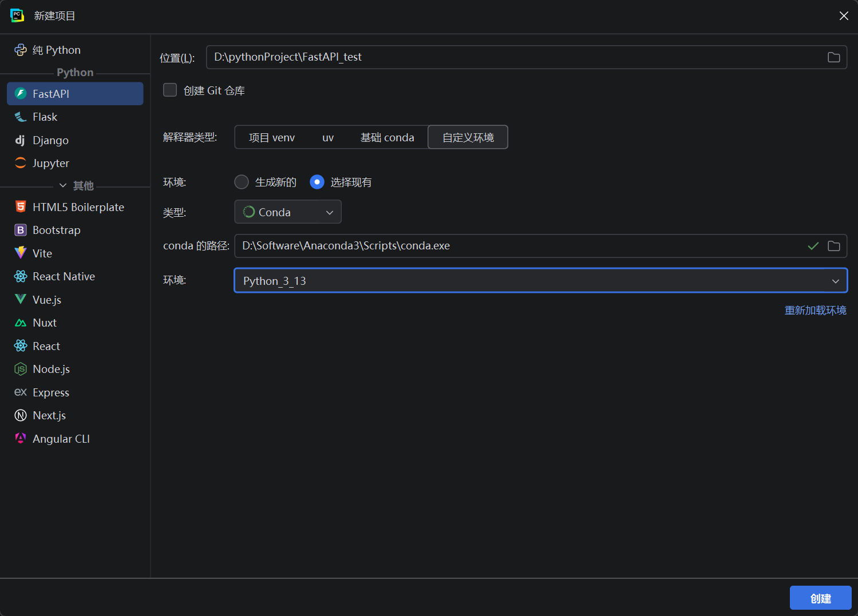Browse for conda path via folder icon
The width and height of the screenshot is (858, 616).
(833, 246)
